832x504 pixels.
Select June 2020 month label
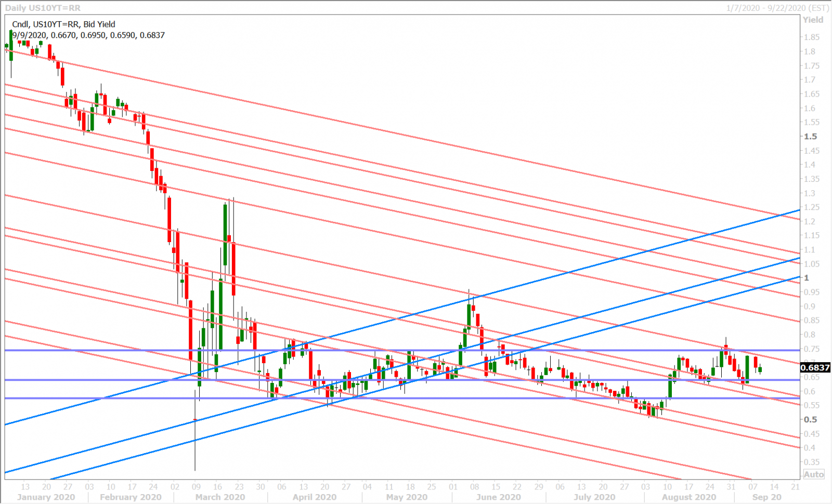click(498, 497)
